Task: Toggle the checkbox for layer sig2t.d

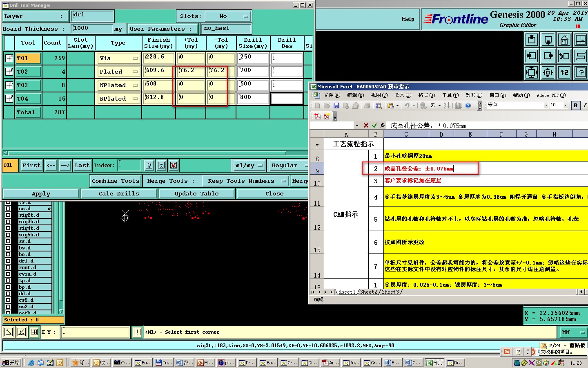Action: pyautogui.click(x=8, y=215)
